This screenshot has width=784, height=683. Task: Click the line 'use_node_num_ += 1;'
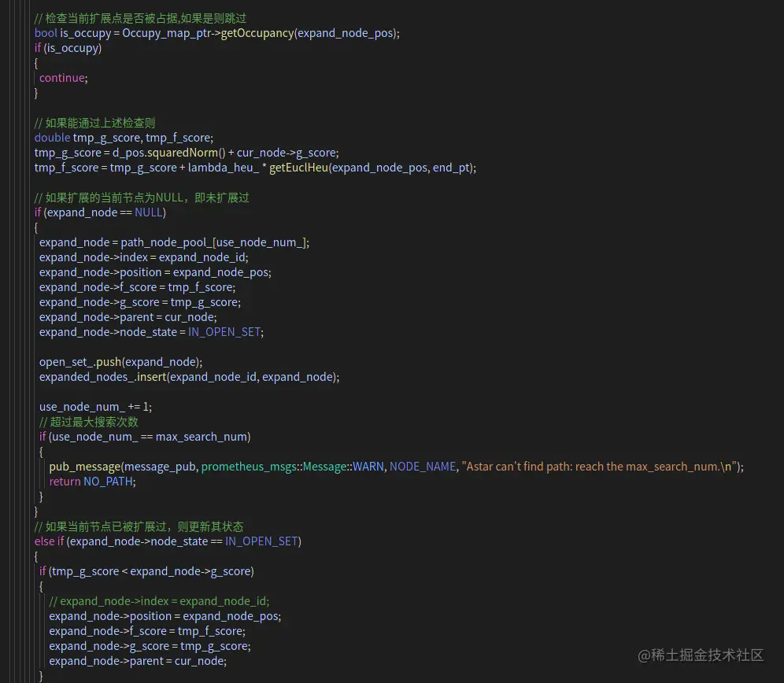(x=95, y=407)
